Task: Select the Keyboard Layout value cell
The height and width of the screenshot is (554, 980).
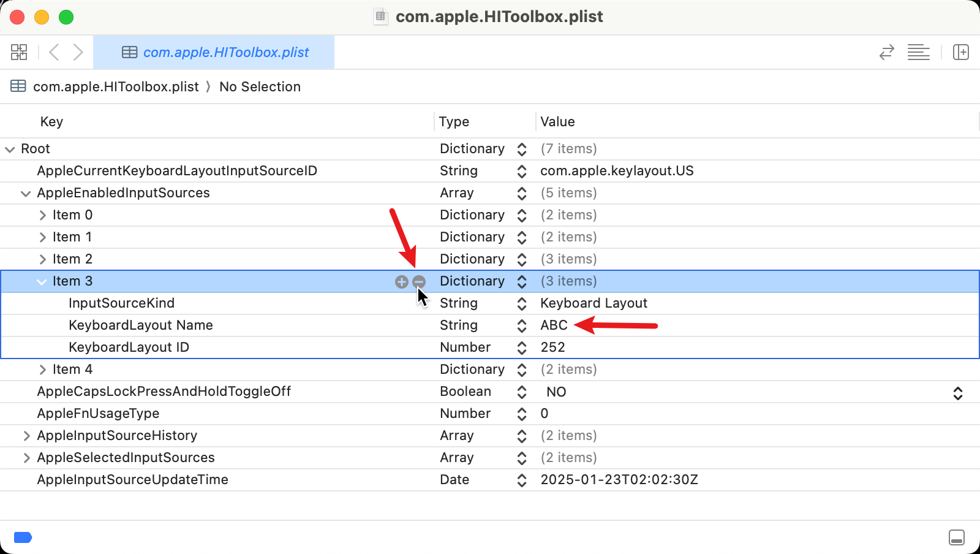Action: [594, 303]
